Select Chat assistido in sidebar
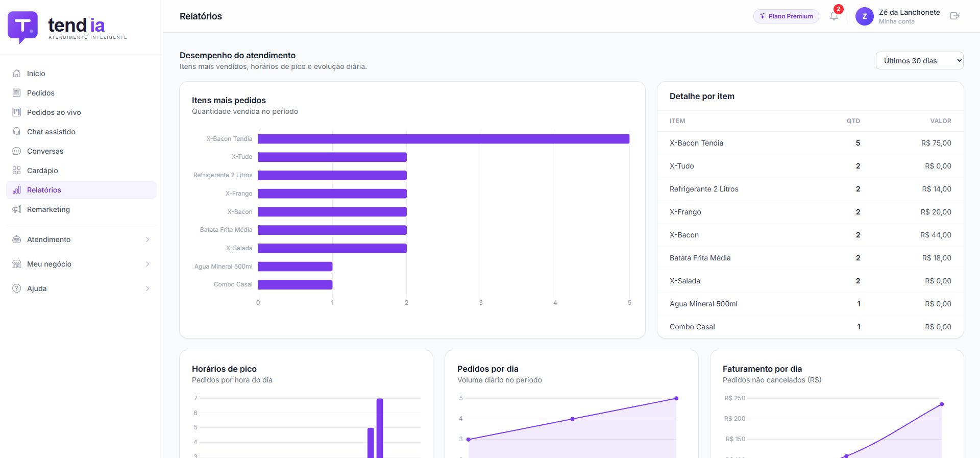 81,132
